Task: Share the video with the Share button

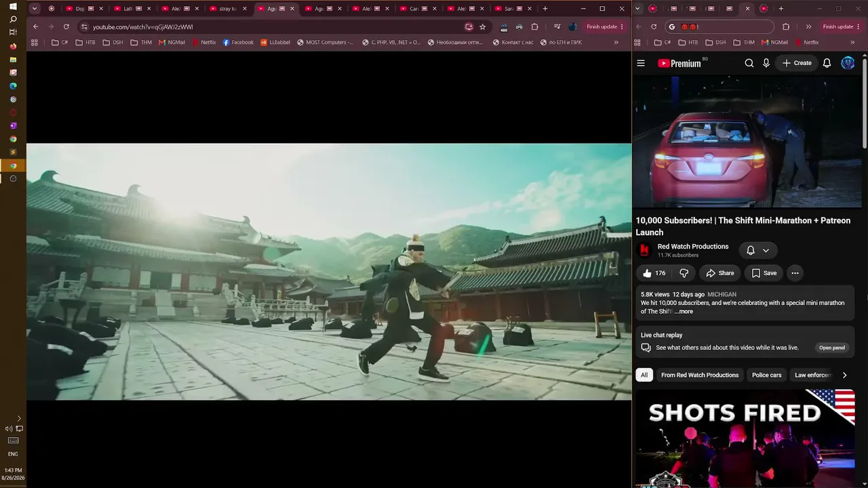Action: pyautogui.click(x=720, y=273)
